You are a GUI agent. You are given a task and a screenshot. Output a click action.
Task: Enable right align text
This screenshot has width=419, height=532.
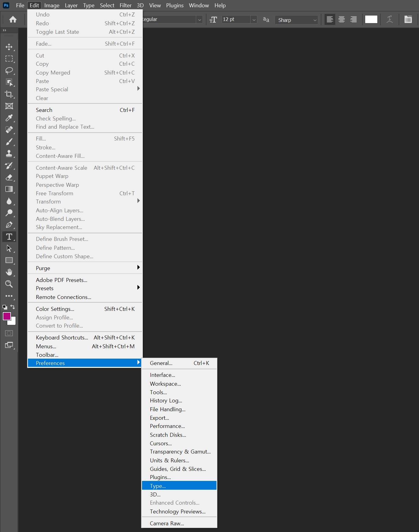pos(354,19)
